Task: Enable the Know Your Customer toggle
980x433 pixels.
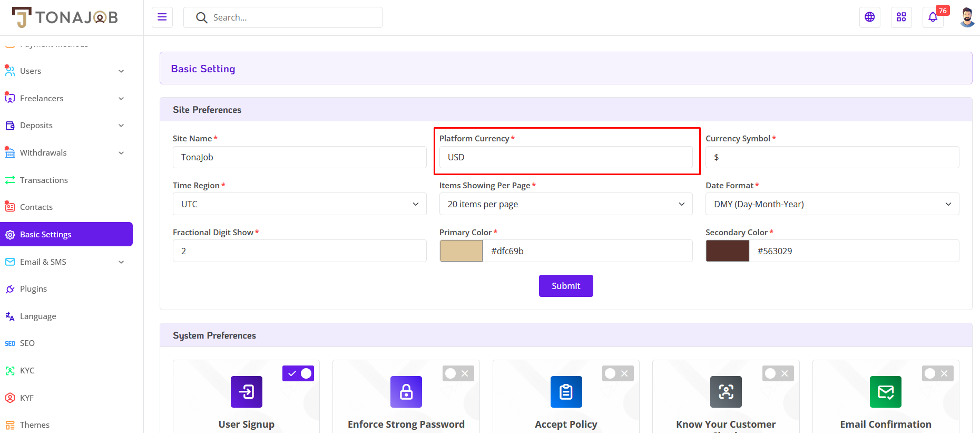Action: 778,373
